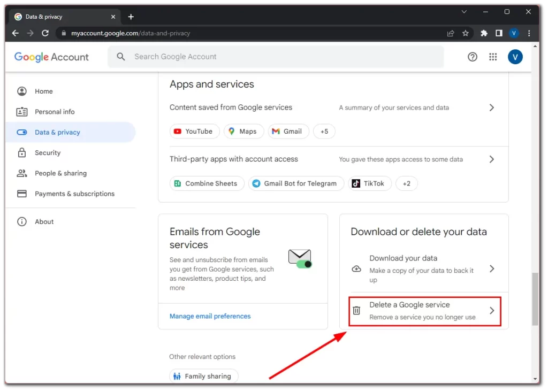548x392 pixels.
Task: Open the account avatar V in the header
Action: pyautogui.click(x=515, y=57)
